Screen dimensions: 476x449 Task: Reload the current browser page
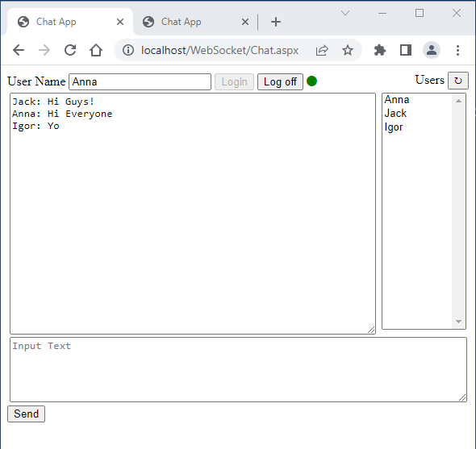pyautogui.click(x=70, y=50)
